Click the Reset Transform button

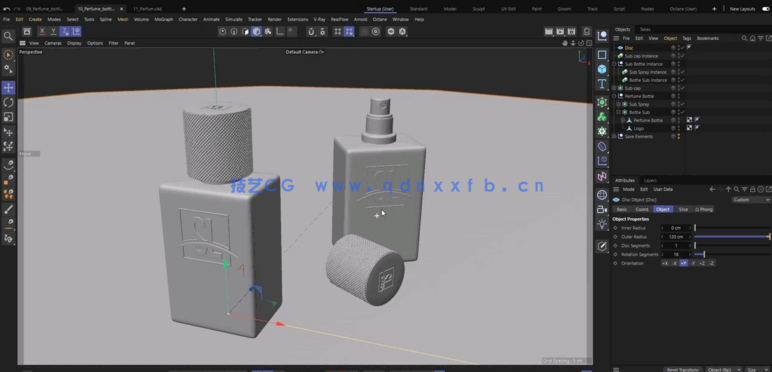[x=682, y=370]
